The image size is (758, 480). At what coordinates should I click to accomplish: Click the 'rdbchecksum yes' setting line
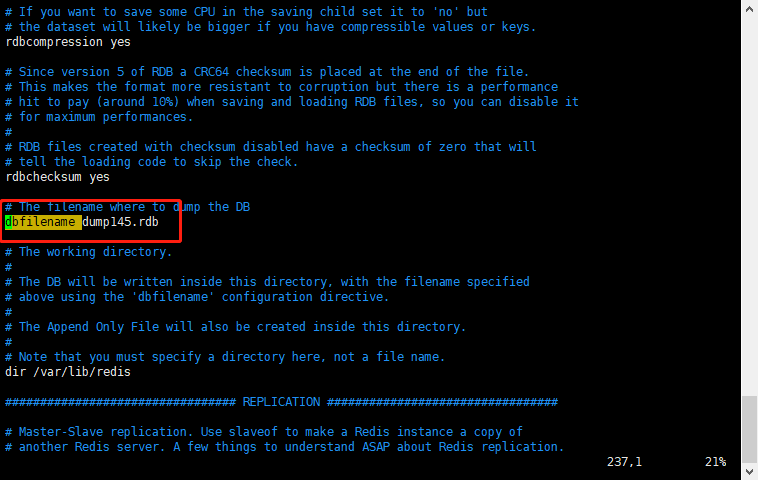58,177
